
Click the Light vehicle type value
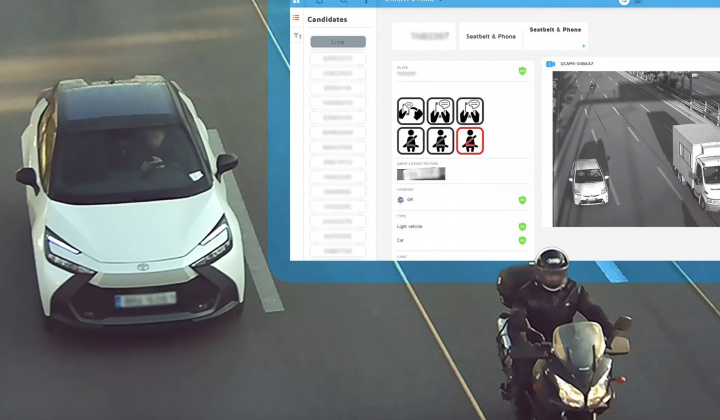tap(410, 227)
